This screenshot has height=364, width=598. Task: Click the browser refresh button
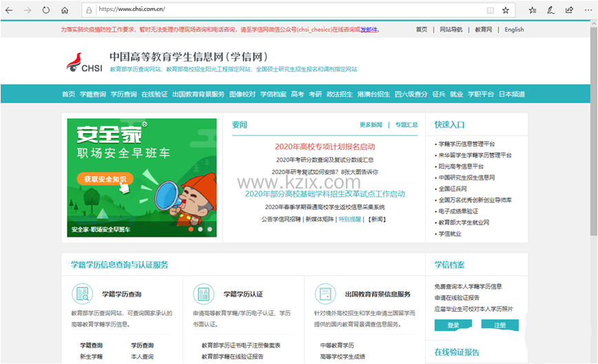click(46, 10)
